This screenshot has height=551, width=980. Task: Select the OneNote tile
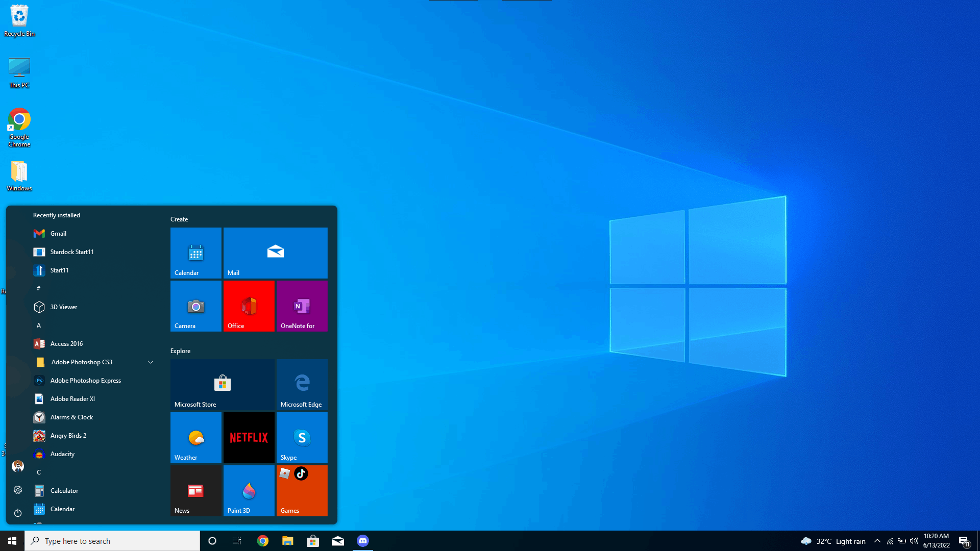click(302, 306)
